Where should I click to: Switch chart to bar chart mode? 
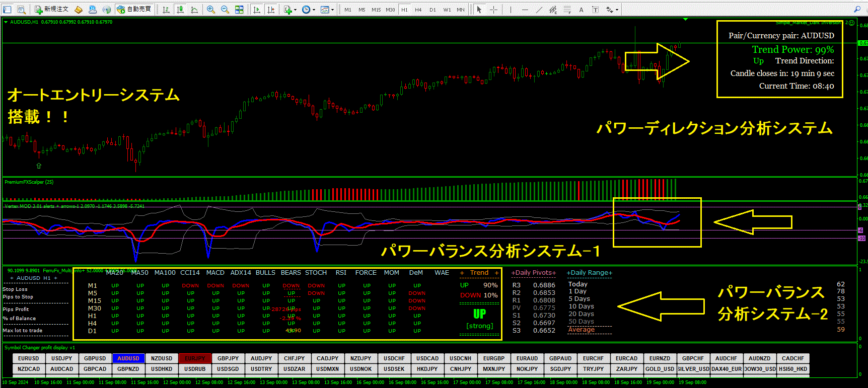pyautogui.click(x=166, y=10)
